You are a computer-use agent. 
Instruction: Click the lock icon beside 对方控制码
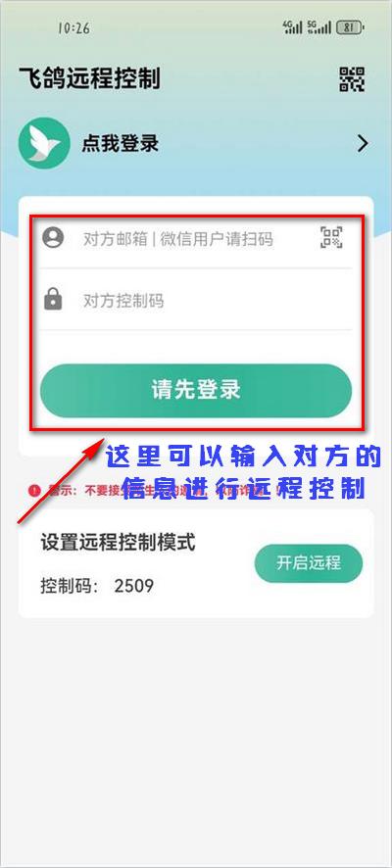coord(53,300)
